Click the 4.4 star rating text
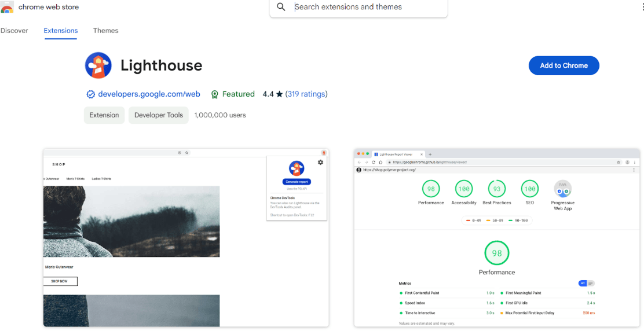Image resolution: width=644 pixels, height=331 pixels. pos(273,94)
